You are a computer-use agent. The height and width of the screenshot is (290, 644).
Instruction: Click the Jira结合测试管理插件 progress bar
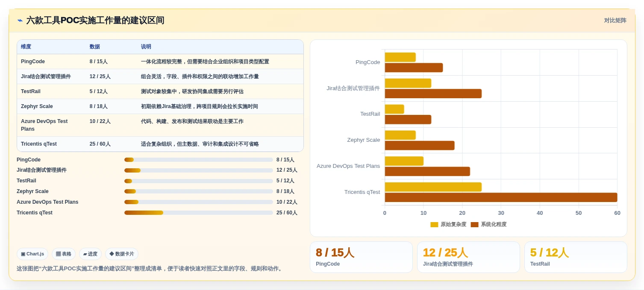point(199,170)
